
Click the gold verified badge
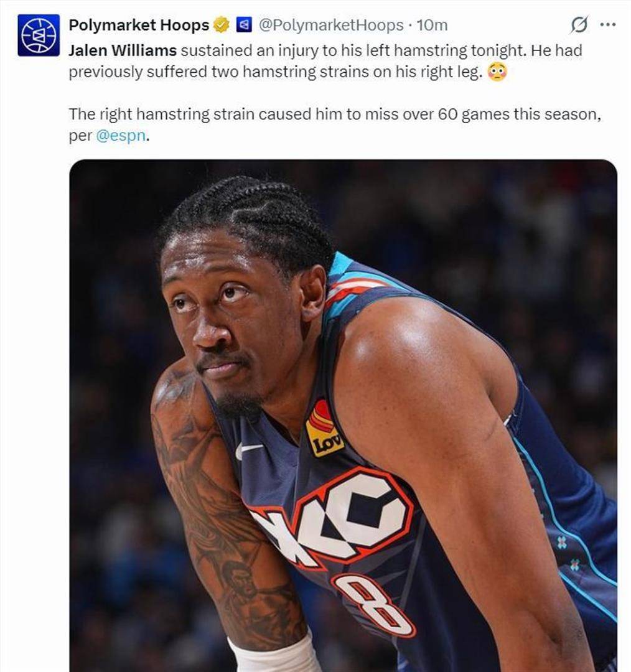[x=221, y=26]
